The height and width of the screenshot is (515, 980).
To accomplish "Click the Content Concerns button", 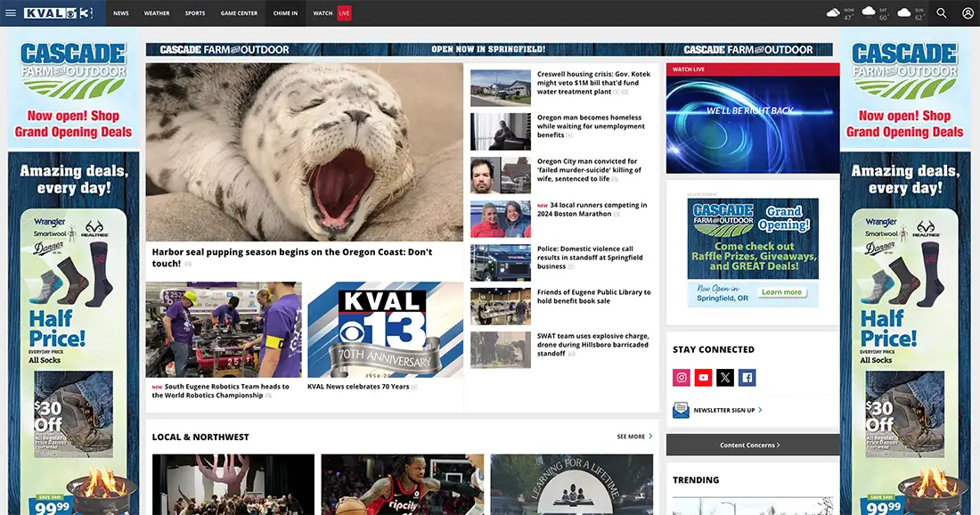I will pos(753,445).
